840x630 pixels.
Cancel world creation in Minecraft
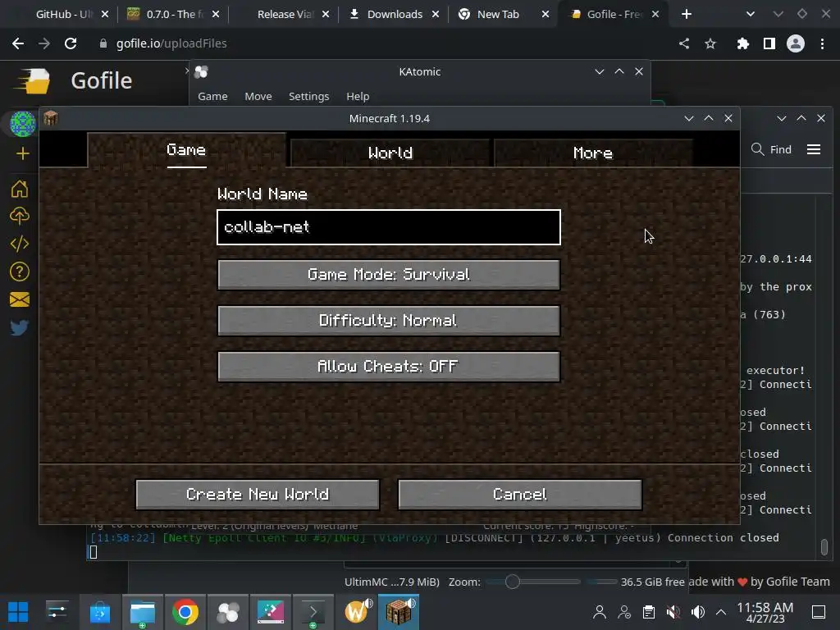(x=519, y=494)
